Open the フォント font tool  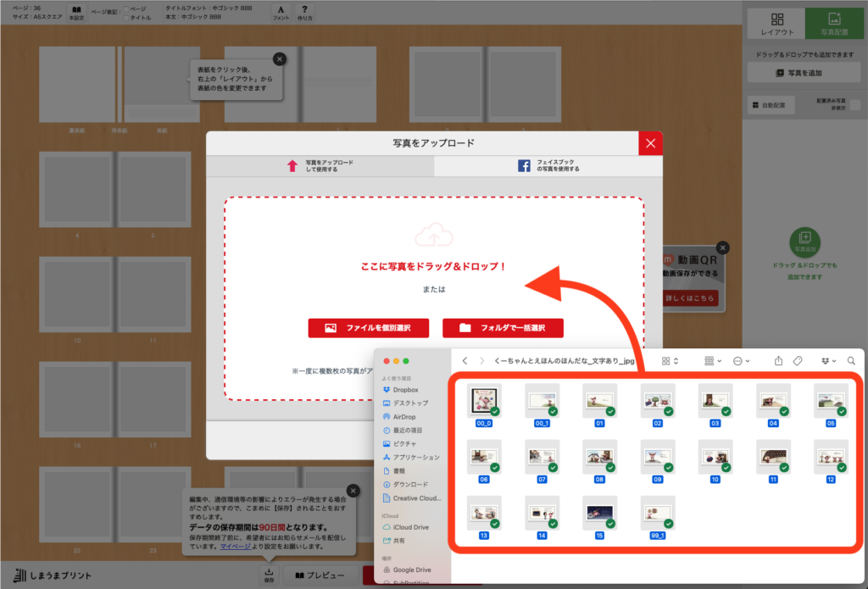click(x=281, y=12)
